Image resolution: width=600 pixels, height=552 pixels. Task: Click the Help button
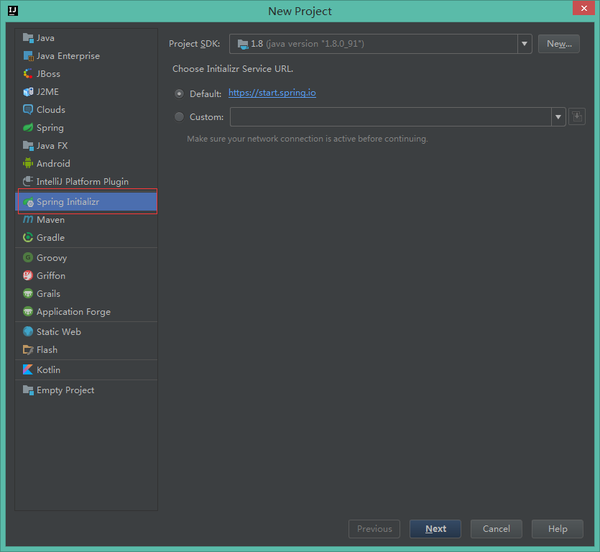click(x=558, y=529)
